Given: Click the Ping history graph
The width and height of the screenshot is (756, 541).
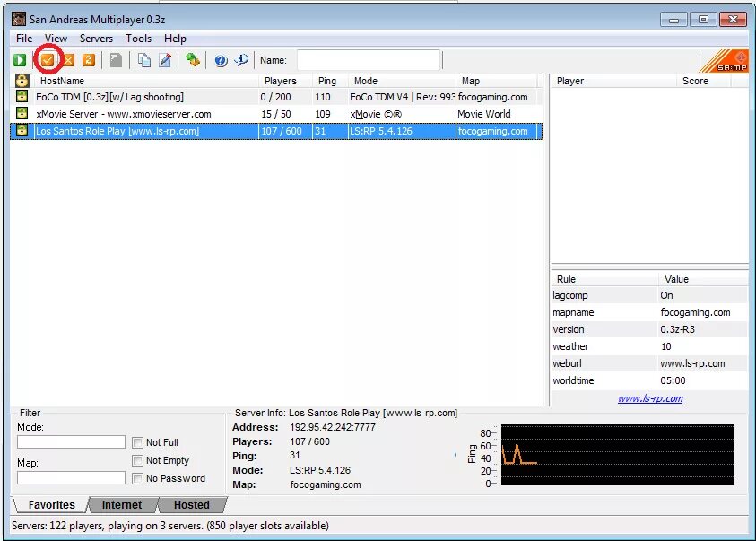Looking at the screenshot, I should point(618,455).
